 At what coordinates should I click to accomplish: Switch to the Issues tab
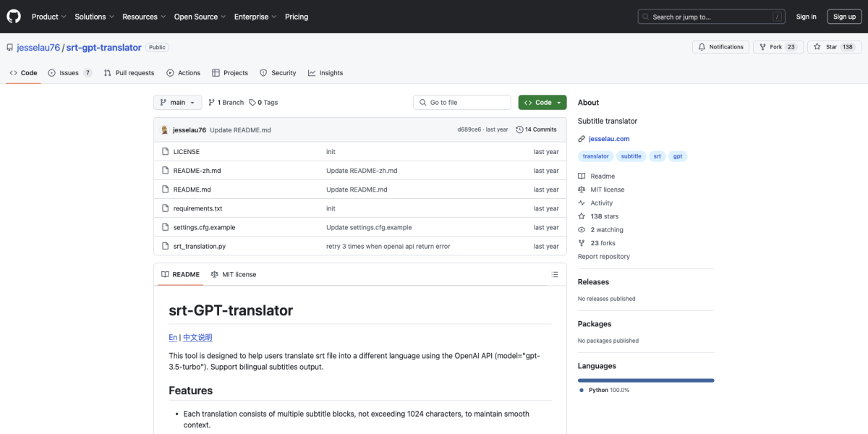pos(69,73)
